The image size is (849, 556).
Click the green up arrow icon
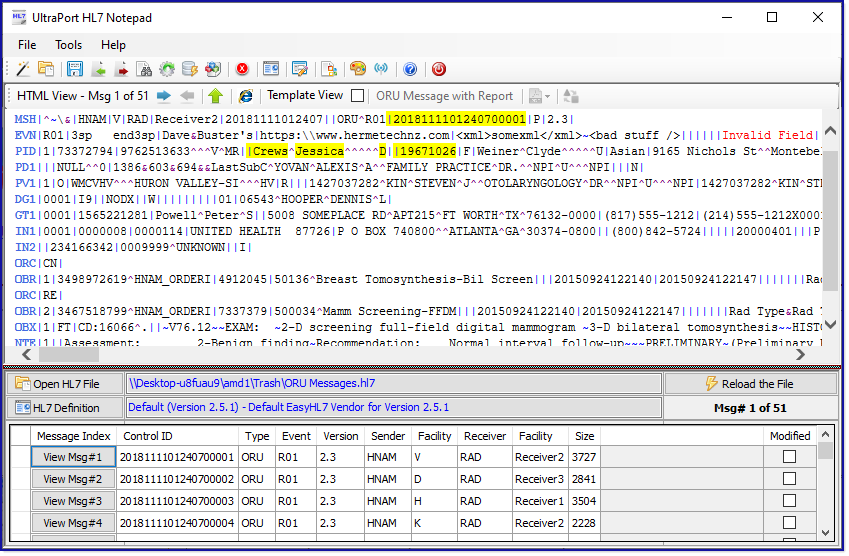215,96
